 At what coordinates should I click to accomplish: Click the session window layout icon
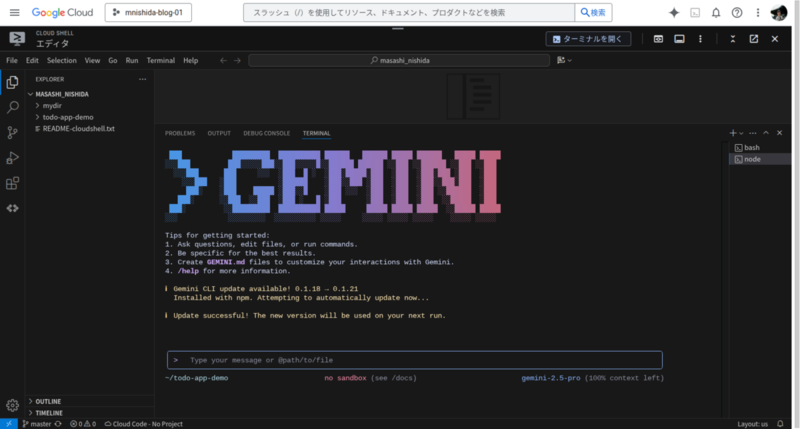pyautogui.click(x=679, y=39)
